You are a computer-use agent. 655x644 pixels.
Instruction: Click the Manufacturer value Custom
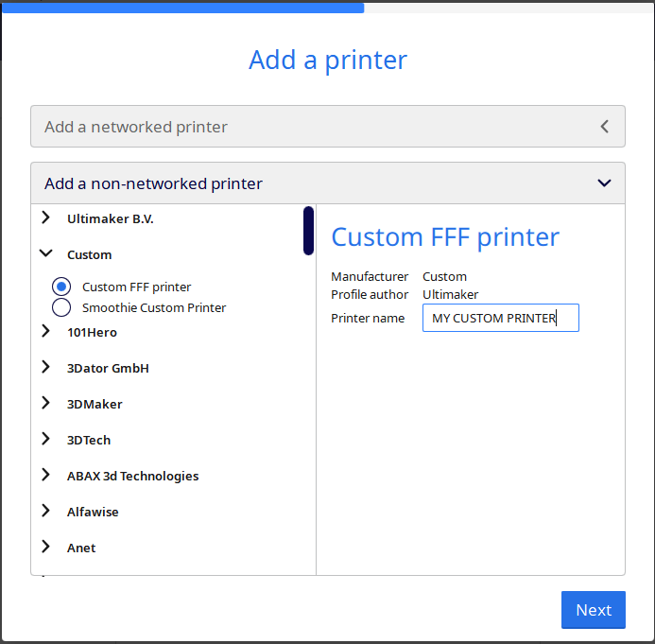[444, 277]
